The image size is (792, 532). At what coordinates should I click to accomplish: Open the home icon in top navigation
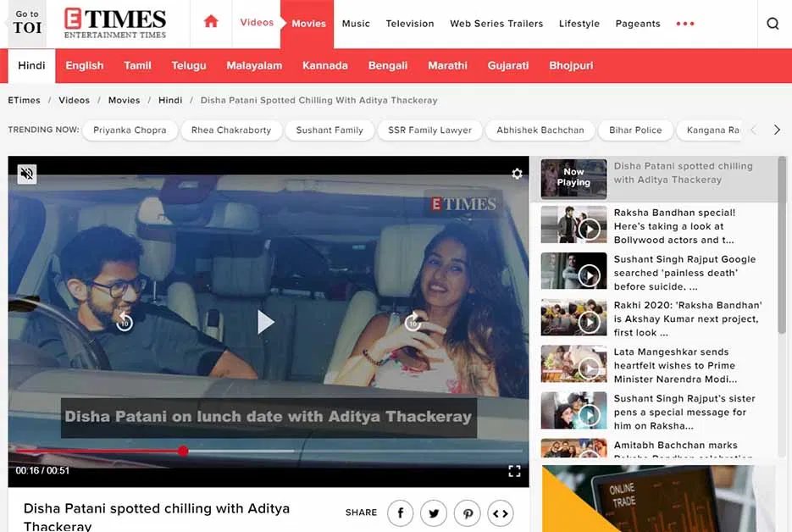coord(211,22)
